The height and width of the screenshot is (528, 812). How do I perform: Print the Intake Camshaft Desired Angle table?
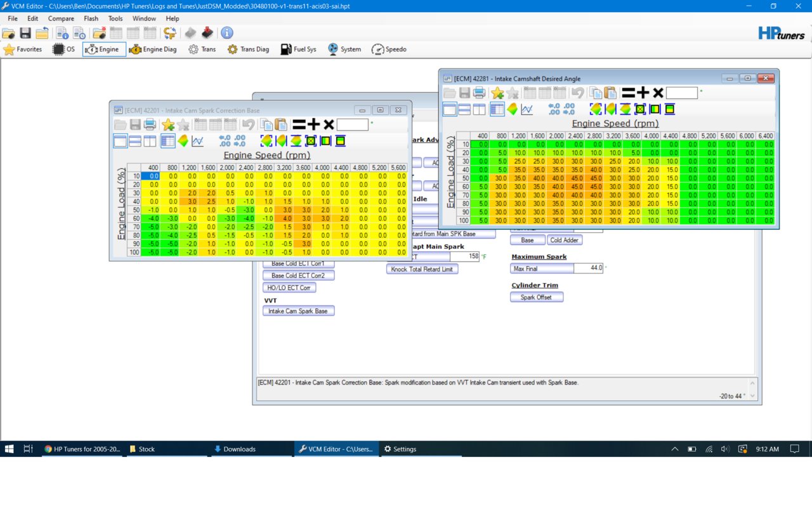click(x=480, y=93)
